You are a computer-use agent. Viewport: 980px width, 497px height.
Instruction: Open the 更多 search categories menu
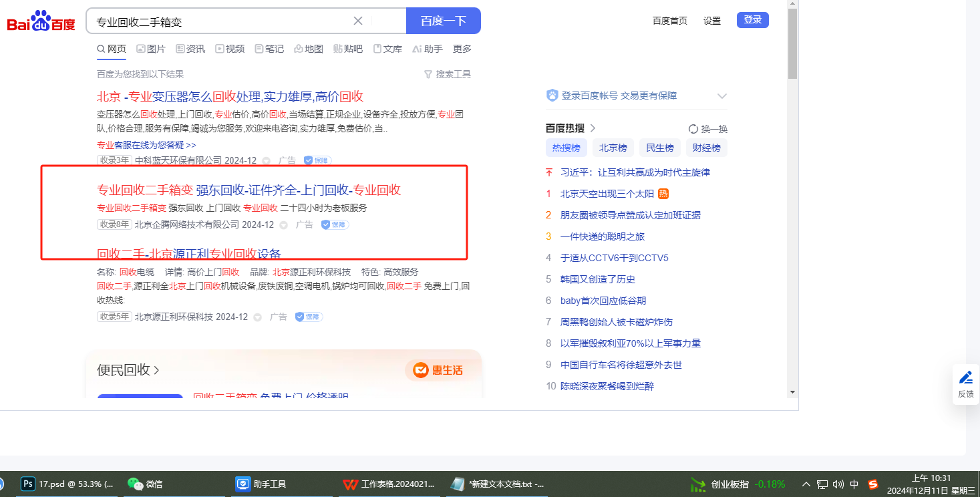(x=462, y=49)
